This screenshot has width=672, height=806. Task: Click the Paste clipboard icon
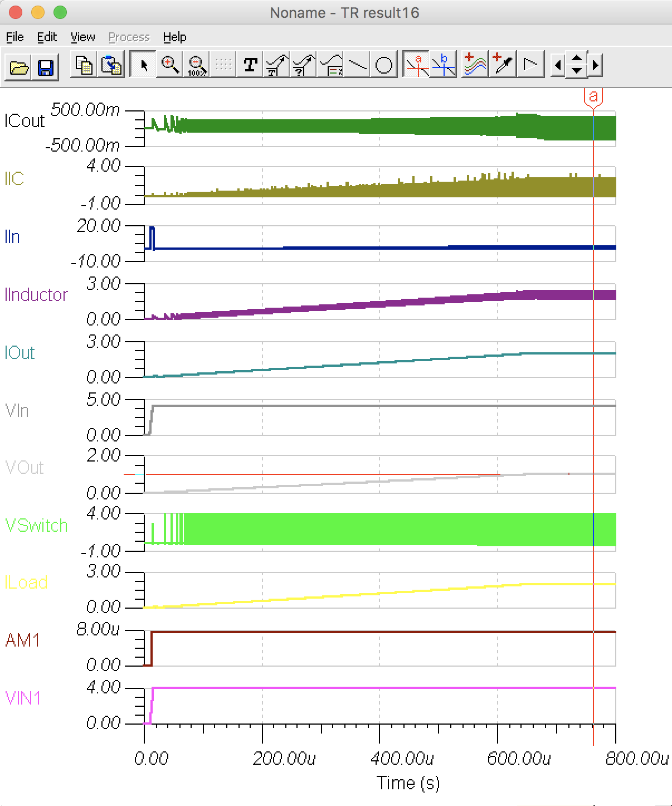click(111, 65)
